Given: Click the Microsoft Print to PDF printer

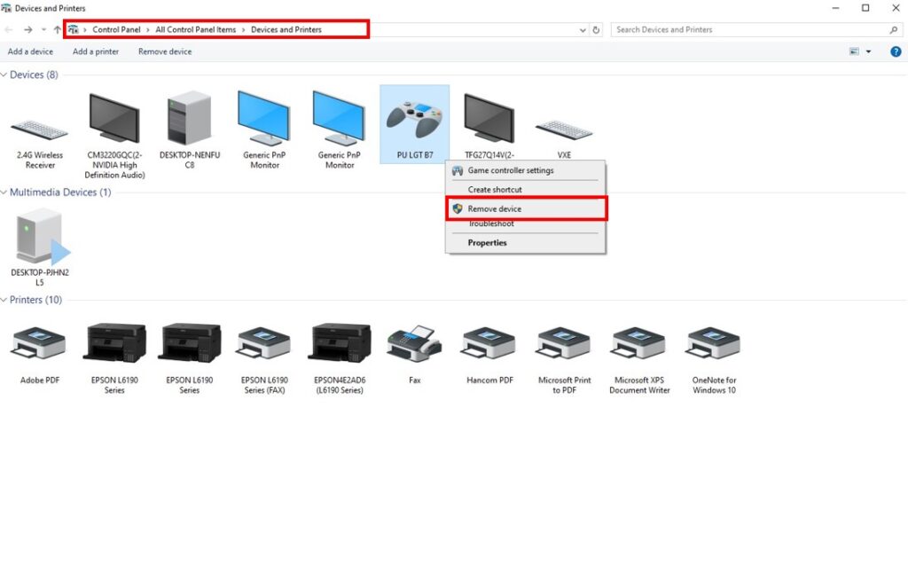Looking at the screenshot, I should [564, 344].
